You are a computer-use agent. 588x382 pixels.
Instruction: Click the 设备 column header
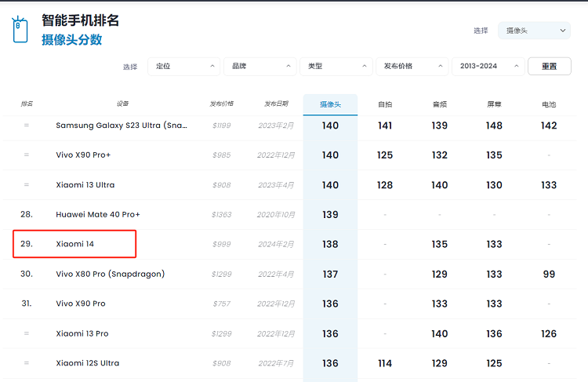[x=122, y=104]
